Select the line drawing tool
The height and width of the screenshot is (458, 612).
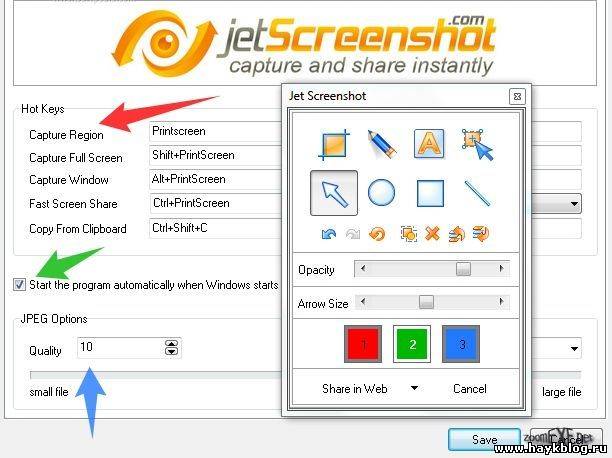click(478, 193)
